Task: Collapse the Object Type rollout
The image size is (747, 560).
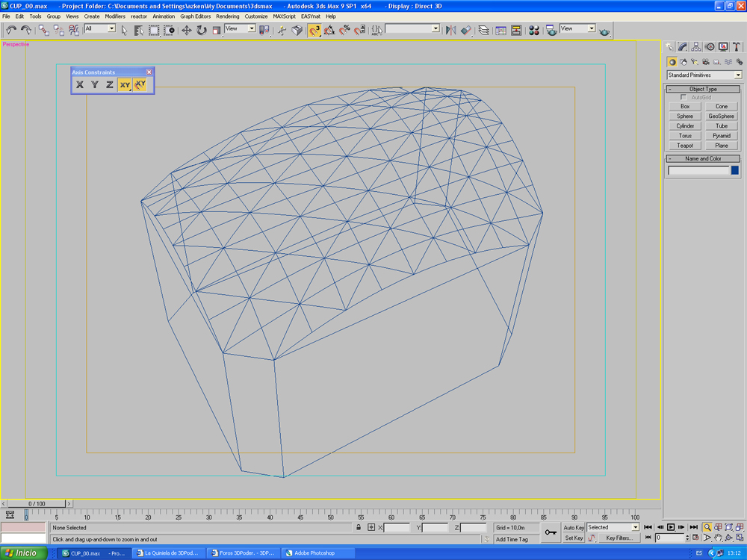Action: 703,89
